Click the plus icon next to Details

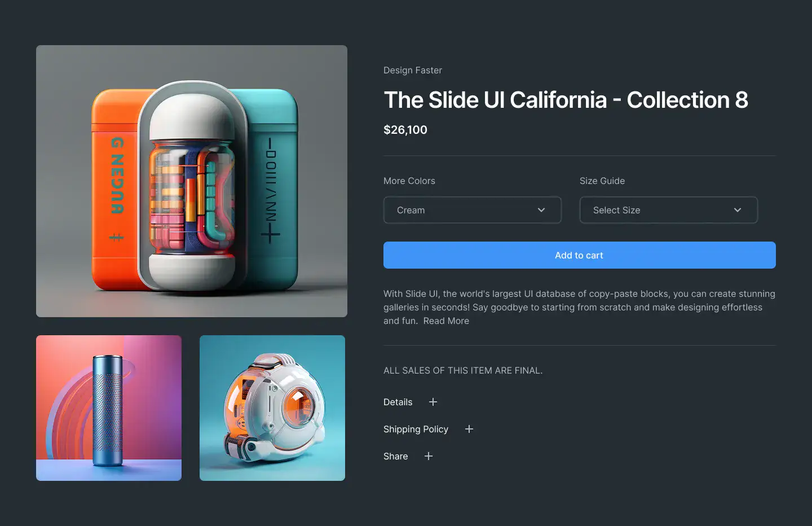tap(433, 402)
